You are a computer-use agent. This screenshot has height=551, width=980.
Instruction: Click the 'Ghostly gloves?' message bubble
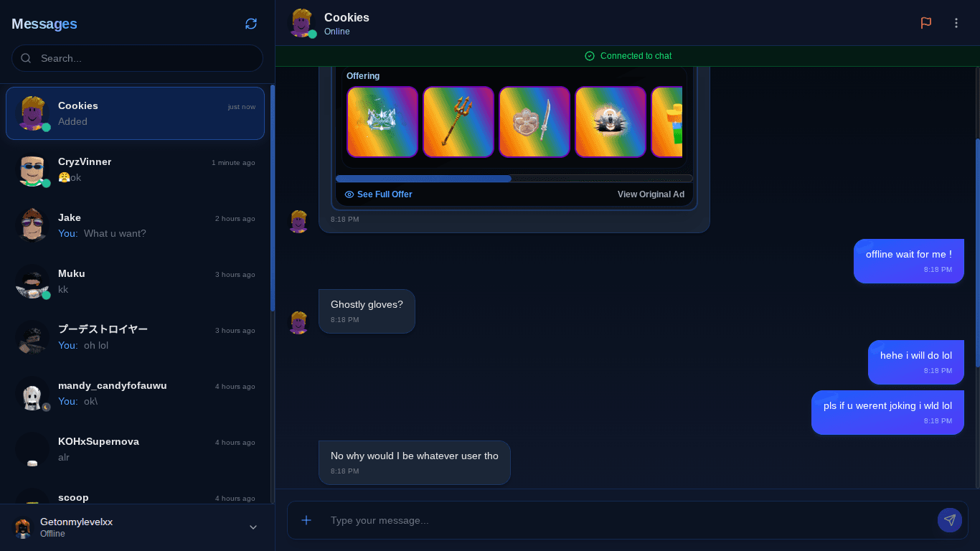(x=367, y=311)
